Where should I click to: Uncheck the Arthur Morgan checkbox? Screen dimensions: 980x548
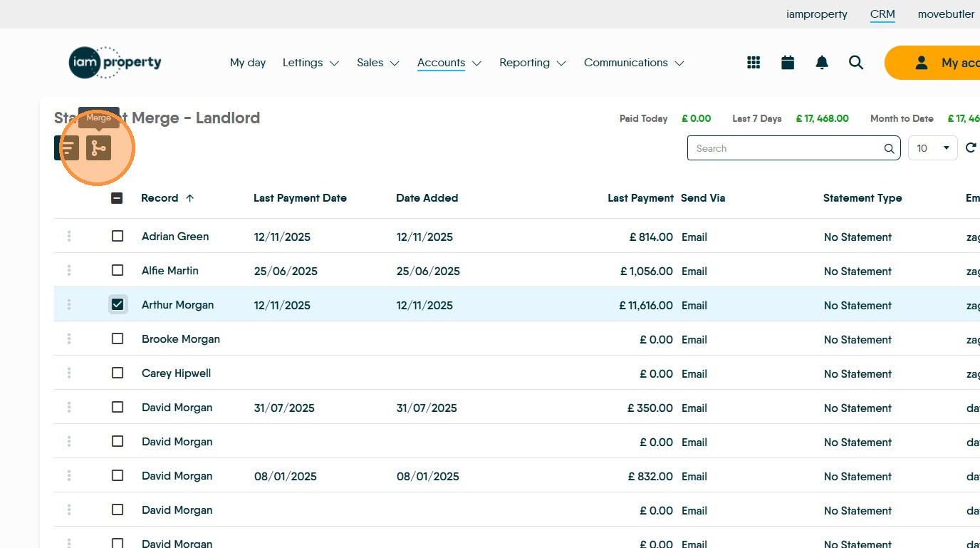tap(118, 305)
